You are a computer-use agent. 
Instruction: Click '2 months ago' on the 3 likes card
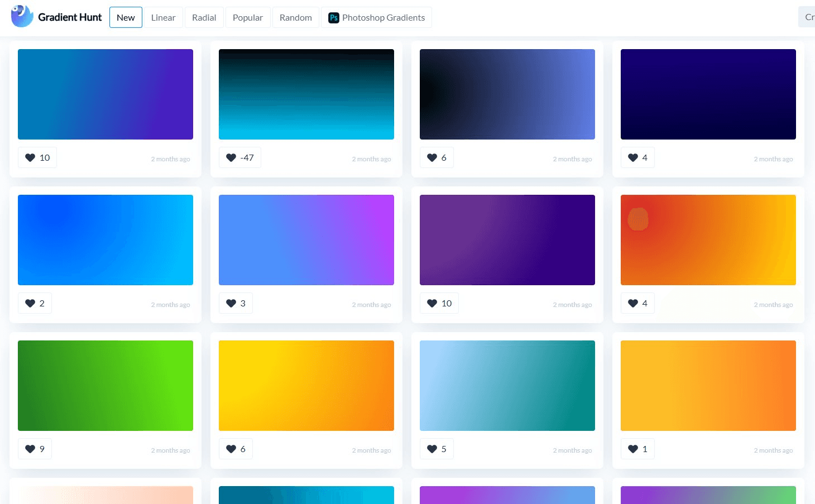tap(371, 305)
